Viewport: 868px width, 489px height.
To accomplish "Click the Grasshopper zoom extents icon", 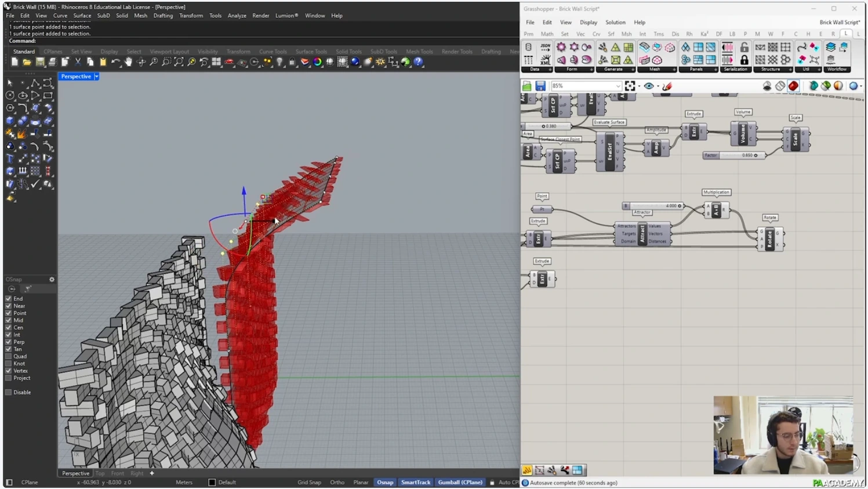I will click(x=630, y=86).
